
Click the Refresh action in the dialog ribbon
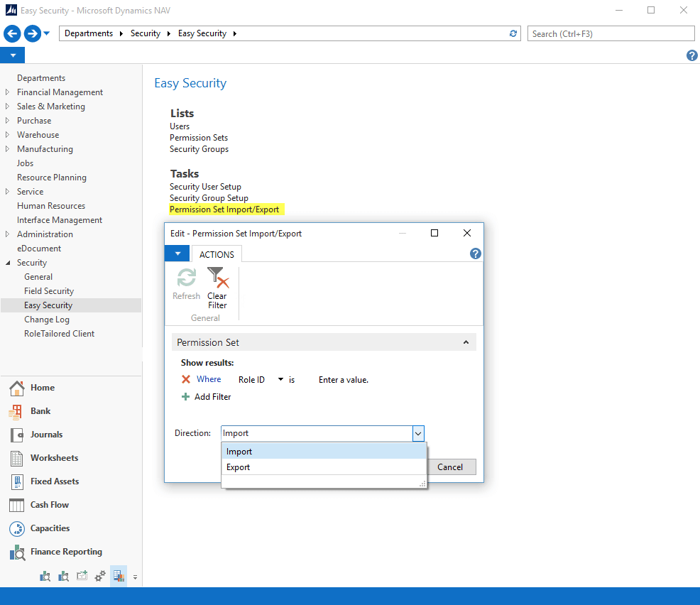[186, 284]
